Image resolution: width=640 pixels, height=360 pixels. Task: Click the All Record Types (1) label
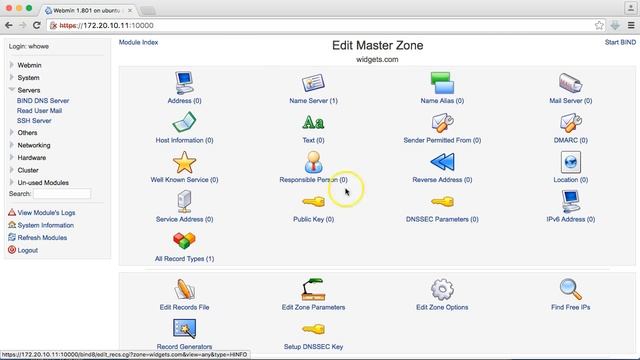click(x=184, y=258)
